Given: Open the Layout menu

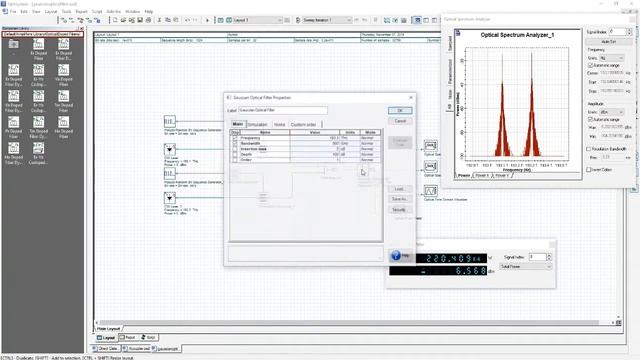Looking at the screenshot, I should coord(51,12).
